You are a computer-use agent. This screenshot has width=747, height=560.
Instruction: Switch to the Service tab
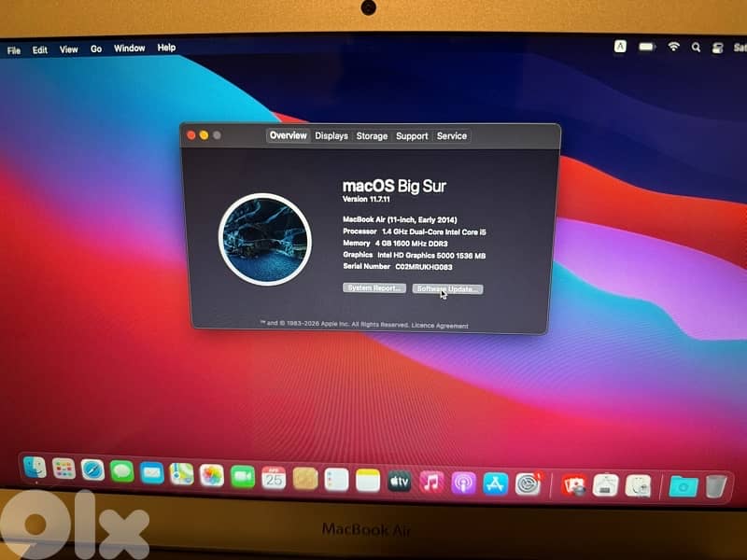click(x=452, y=136)
